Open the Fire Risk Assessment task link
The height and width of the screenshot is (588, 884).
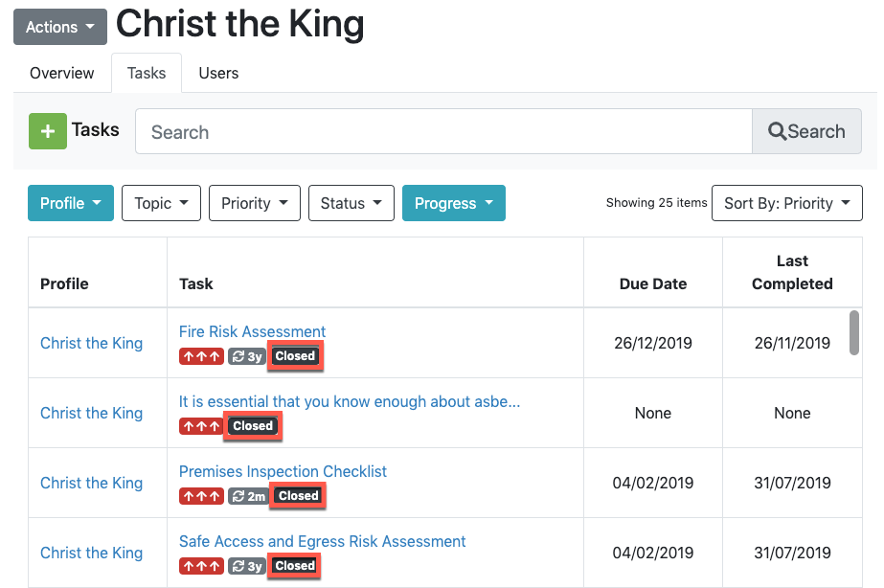pyautogui.click(x=252, y=330)
